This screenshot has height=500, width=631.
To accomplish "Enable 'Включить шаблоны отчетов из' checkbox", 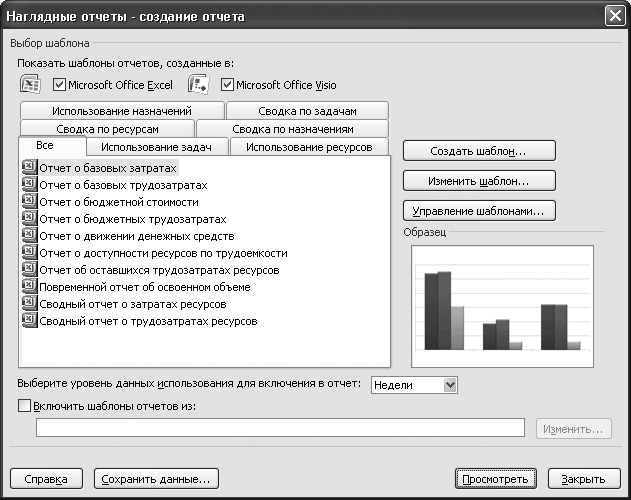I will click(25, 406).
